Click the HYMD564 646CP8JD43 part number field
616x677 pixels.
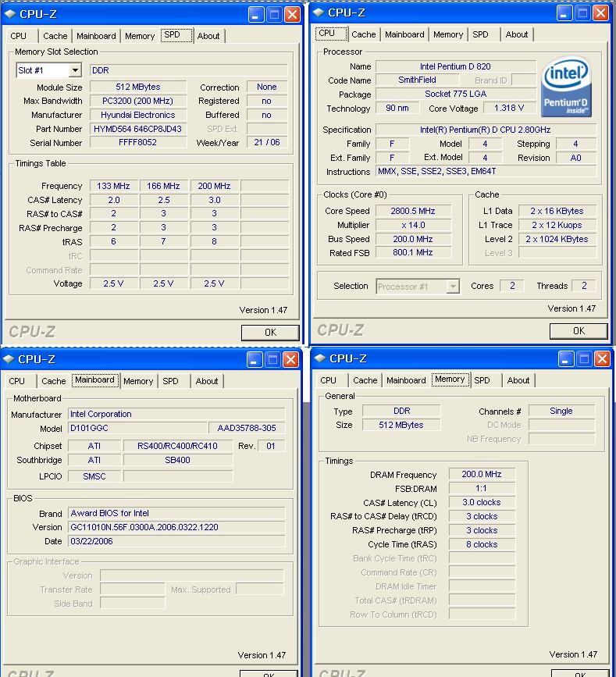138,129
